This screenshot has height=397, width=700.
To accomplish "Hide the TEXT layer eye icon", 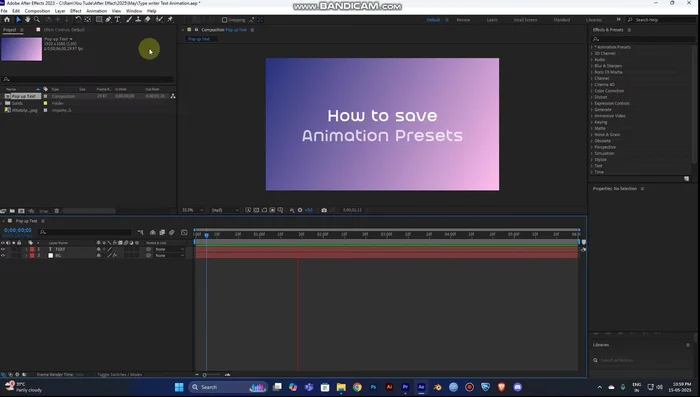I will [3, 249].
